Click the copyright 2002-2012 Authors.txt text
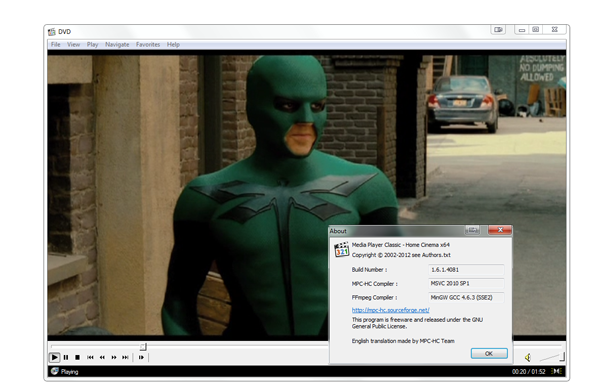 tap(401, 255)
